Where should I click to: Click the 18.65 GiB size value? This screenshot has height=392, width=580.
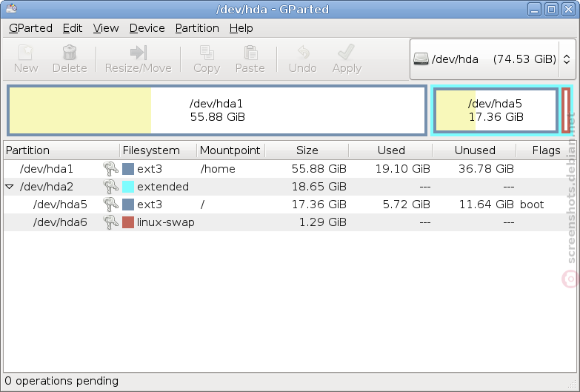click(x=319, y=187)
